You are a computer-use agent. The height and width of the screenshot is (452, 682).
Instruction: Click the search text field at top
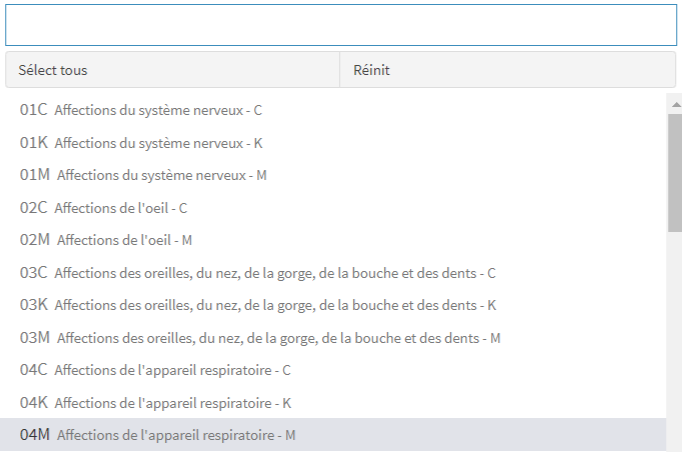pyautogui.click(x=340, y=26)
